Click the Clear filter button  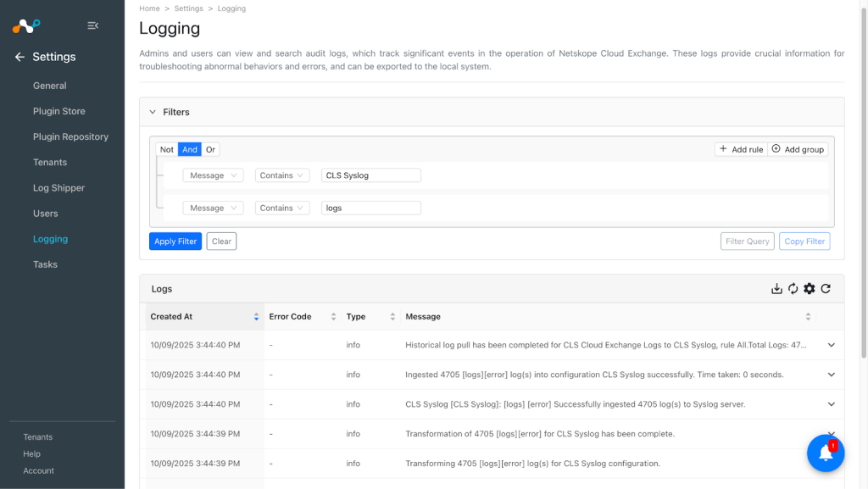pyautogui.click(x=221, y=242)
